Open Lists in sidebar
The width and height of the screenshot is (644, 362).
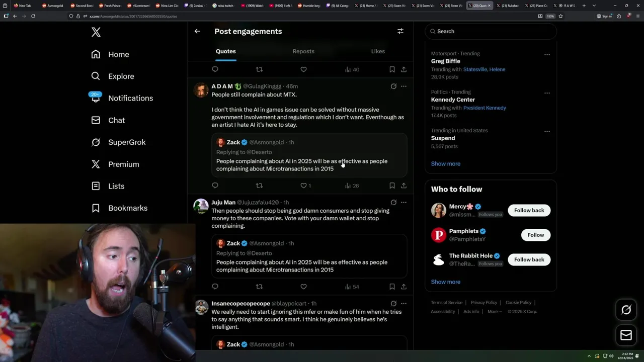point(108,186)
